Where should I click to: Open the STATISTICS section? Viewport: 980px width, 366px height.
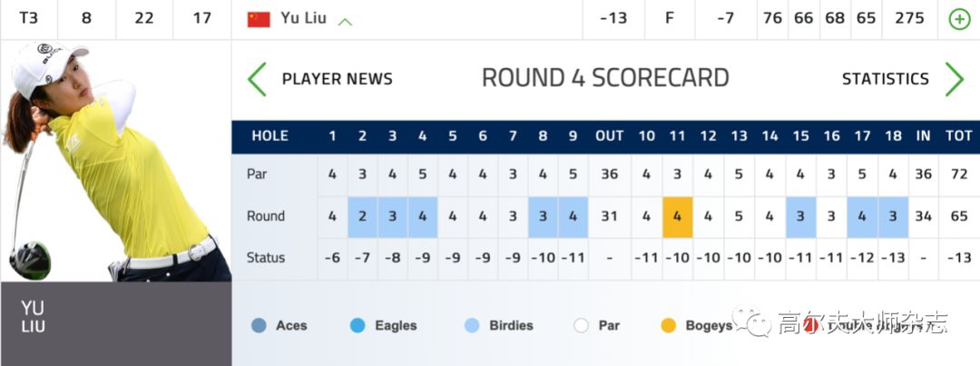point(885,79)
